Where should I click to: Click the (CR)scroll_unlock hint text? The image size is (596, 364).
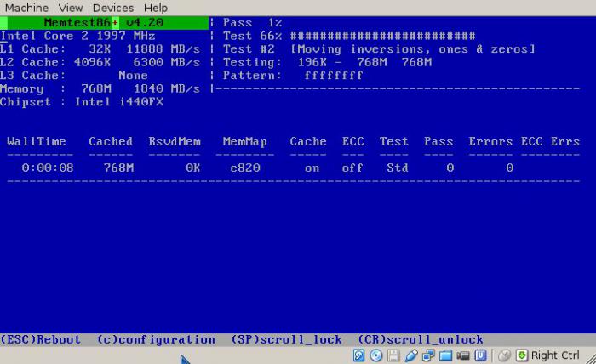(421, 339)
